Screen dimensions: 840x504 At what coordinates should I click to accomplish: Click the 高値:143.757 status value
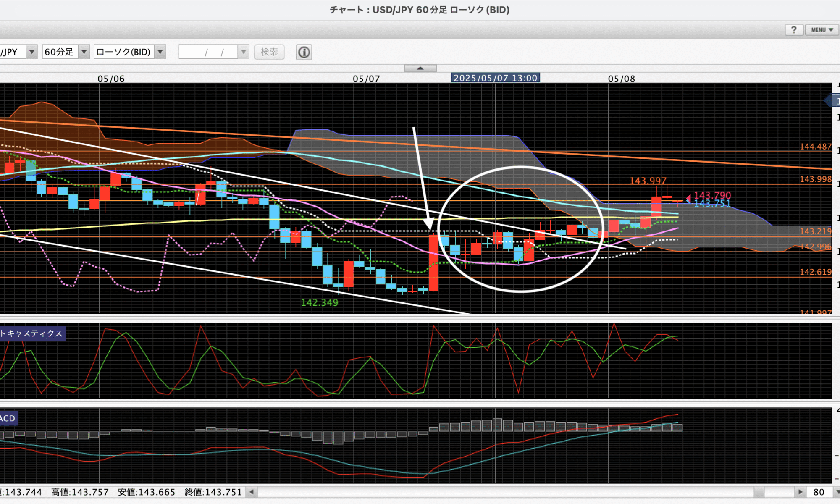(x=80, y=492)
